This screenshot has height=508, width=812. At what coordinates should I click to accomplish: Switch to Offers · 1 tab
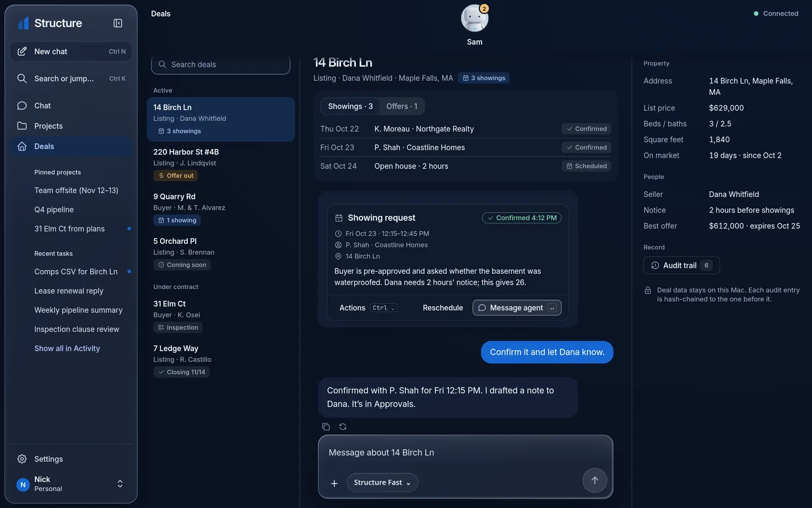(x=402, y=106)
